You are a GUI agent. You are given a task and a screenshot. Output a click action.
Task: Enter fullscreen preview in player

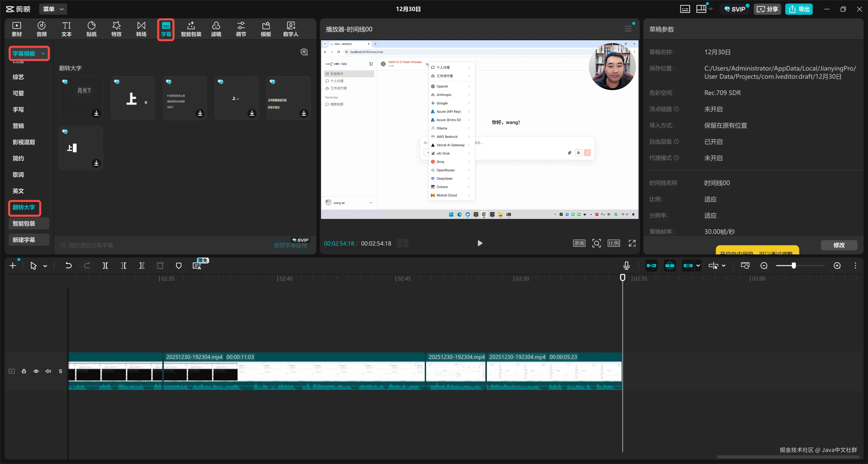coord(632,243)
